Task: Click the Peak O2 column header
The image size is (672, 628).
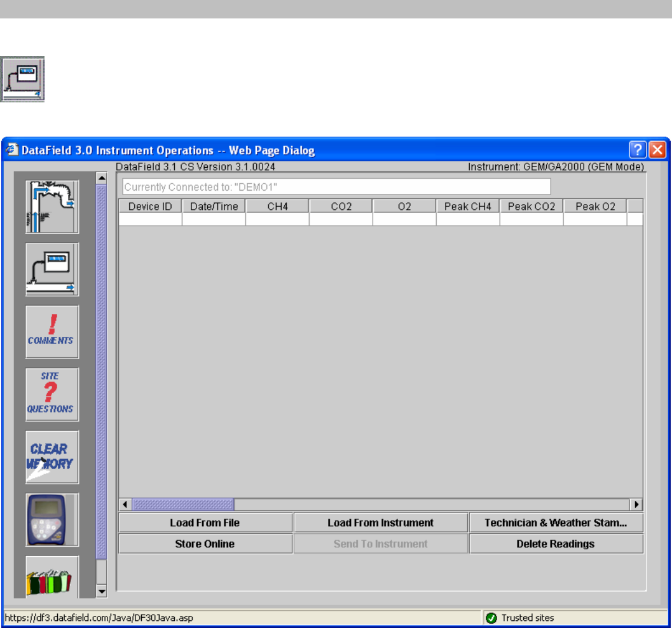Action: click(595, 206)
